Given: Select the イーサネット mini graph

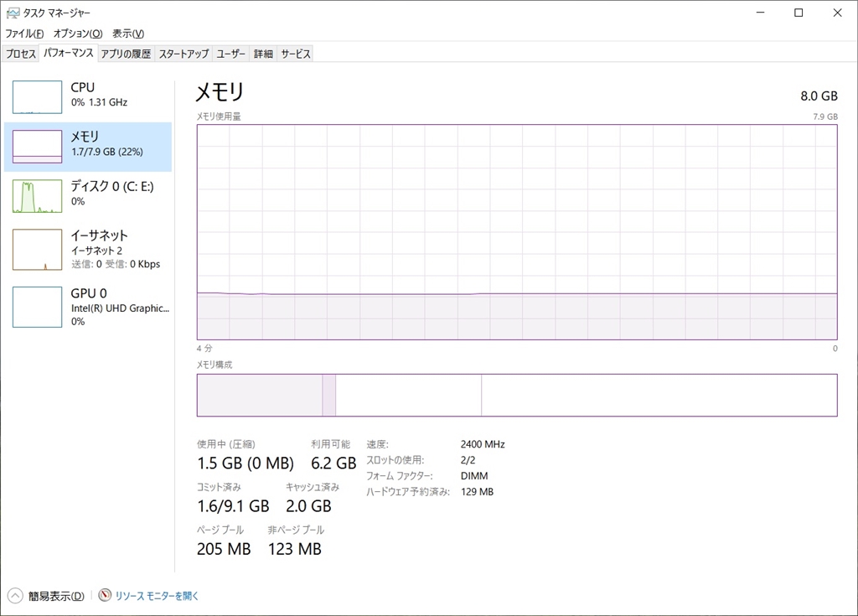Looking at the screenshot, I should (37, 250).
